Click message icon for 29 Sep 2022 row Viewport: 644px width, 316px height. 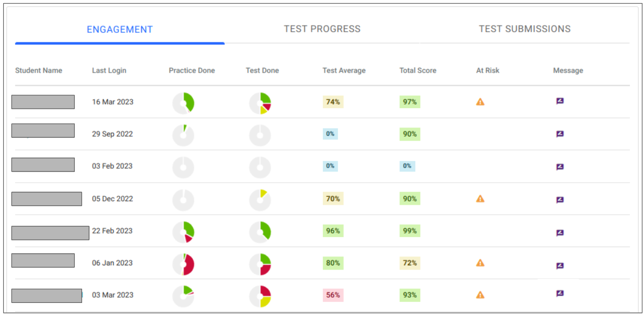[560, 134]
